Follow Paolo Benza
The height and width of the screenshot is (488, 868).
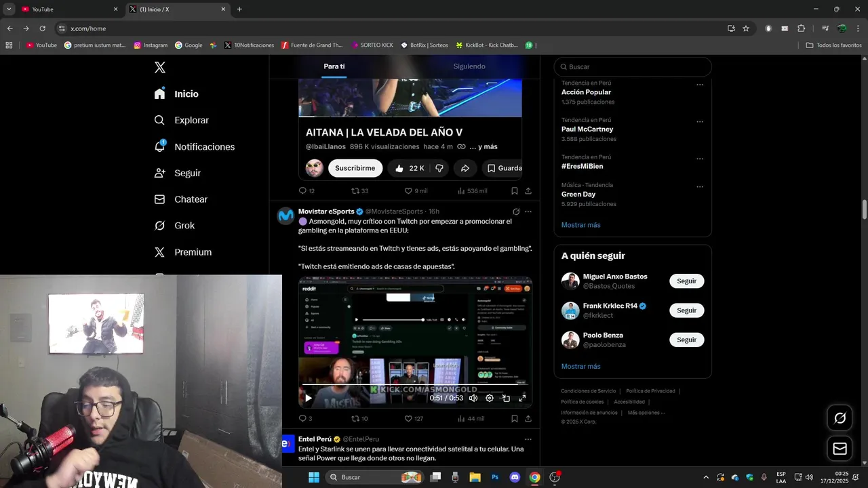(x=686, y=340)
